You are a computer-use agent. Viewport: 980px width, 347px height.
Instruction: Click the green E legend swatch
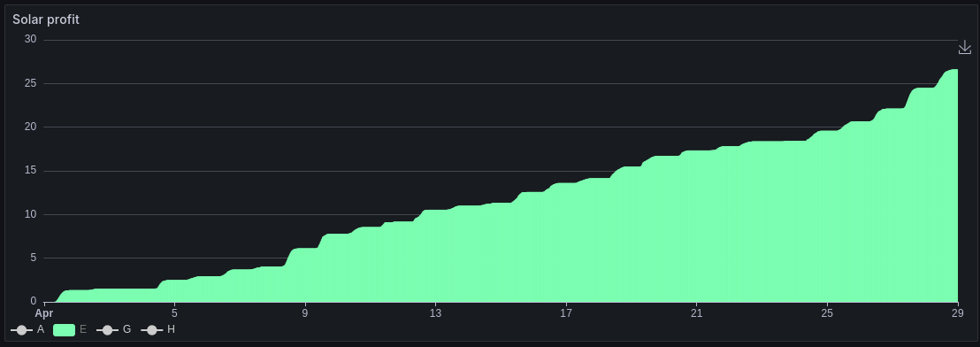coord(64,330)
